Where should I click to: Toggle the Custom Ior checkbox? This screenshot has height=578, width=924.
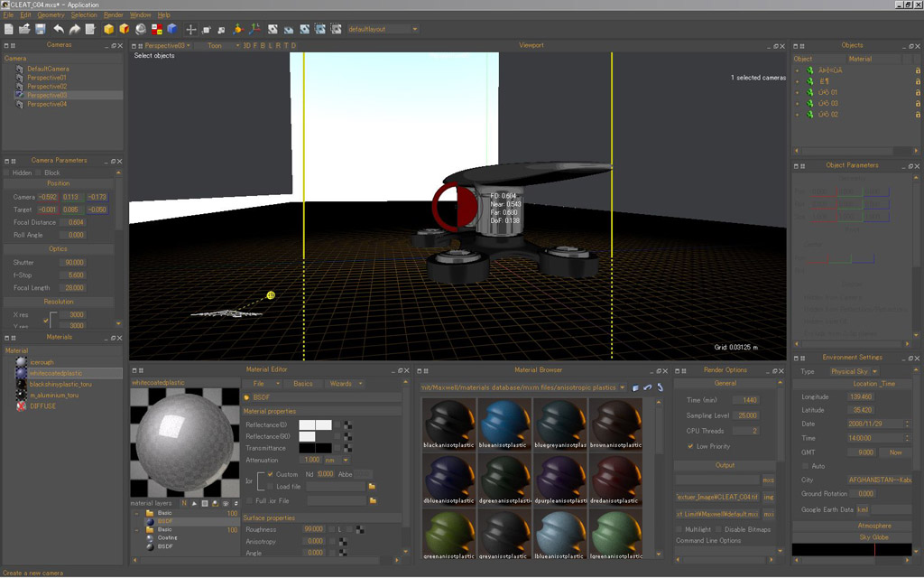click(270, 473)
